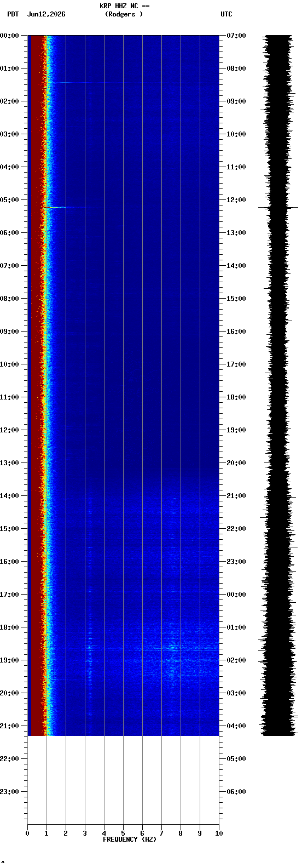Click the frequency axis tick labeled '3'
The width and height of the screenshot is (302, 868).
(85, 833)
